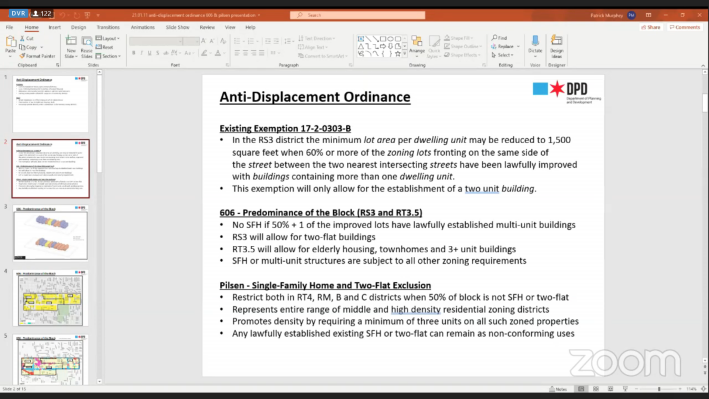The width and height of the screenshot is (709, 399).
Task: Switch to the Design tab
Action: (78, 28)
